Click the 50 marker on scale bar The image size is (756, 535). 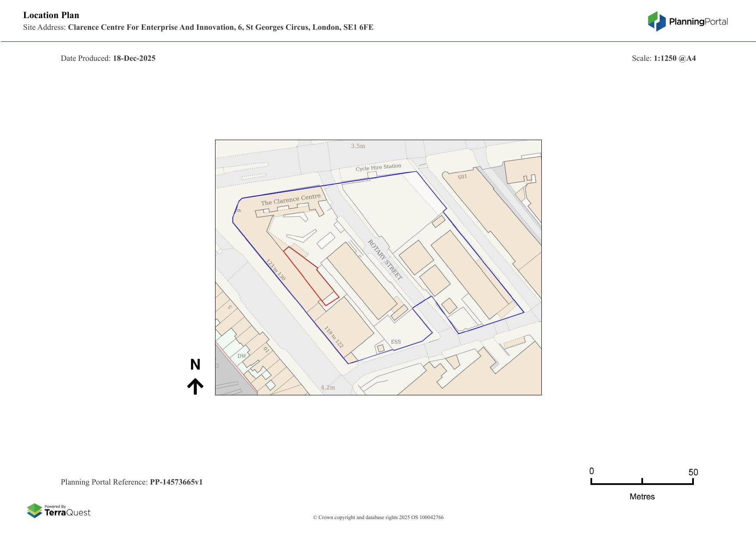pyautogui.click(x=693, y=472)
